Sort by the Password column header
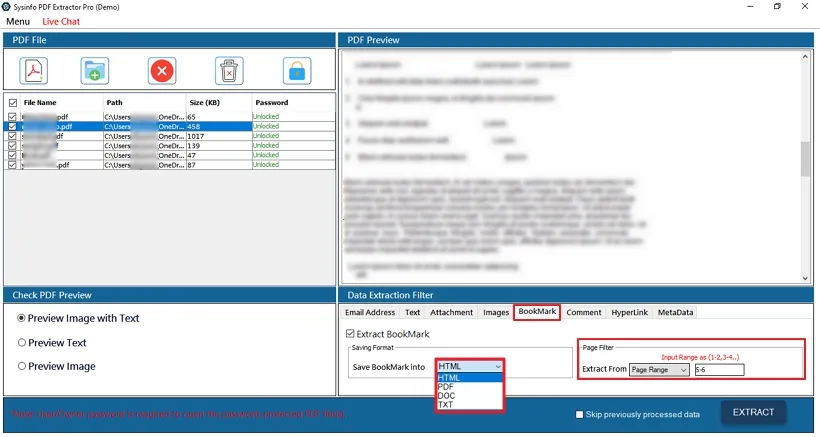Image resolution: width=820 pixels, height=437 pixels. pyautogui.click(x=293, y=102)
